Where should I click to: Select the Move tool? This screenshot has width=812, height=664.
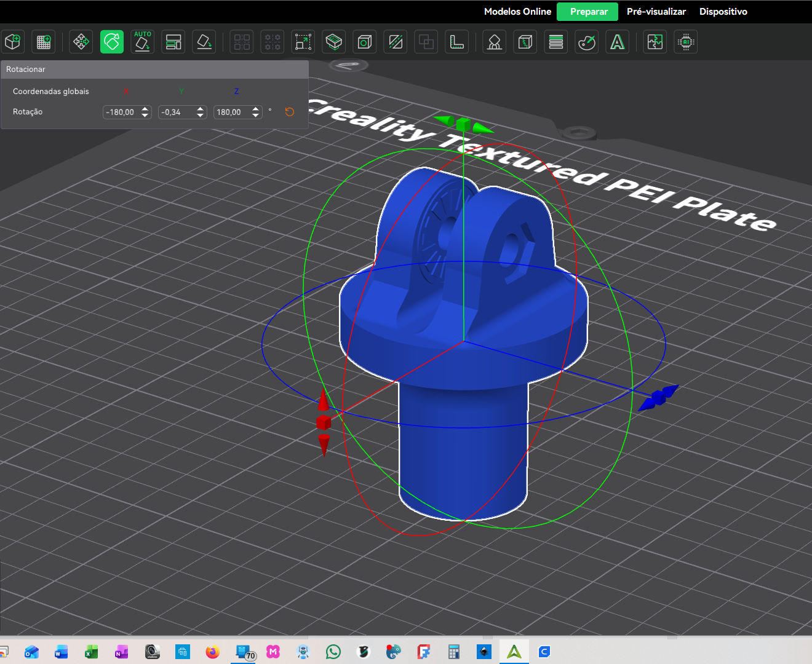coord(81,42)
